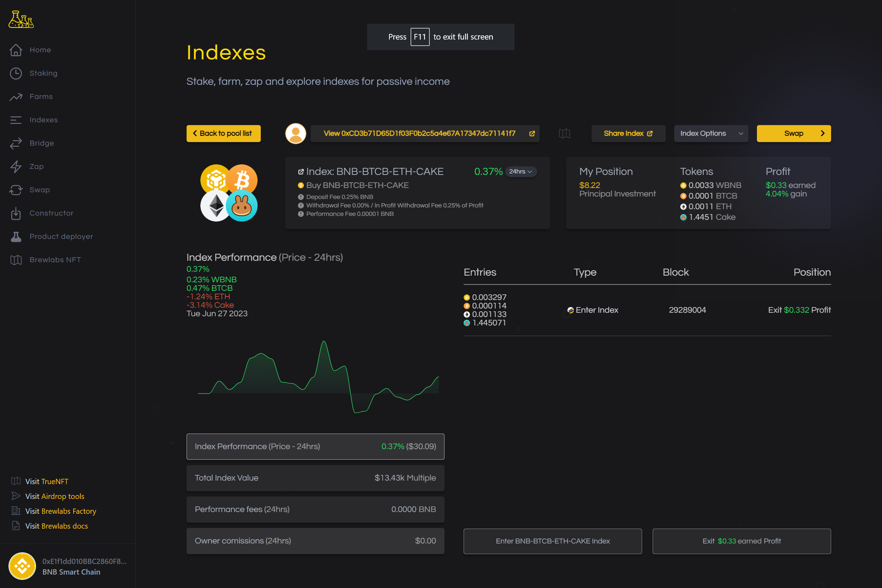This screenshot has height=588, width=882.
Task: Click info icon next to Withdrawal Fee
Action: point(301,206)
